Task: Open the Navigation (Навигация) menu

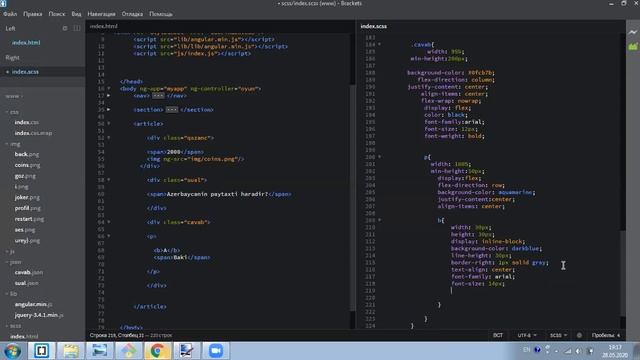Action: [x=101, y=14]
